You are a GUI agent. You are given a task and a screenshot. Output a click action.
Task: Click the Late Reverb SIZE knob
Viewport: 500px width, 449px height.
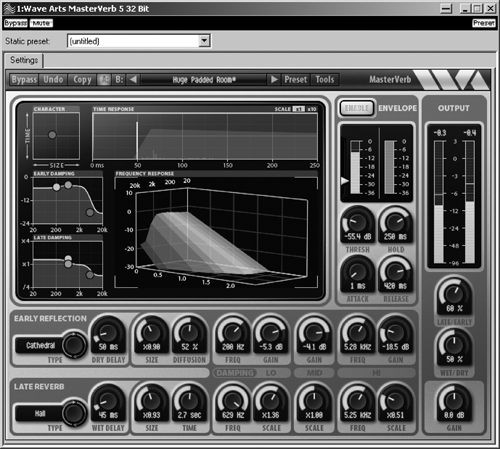tap(152, 401)
